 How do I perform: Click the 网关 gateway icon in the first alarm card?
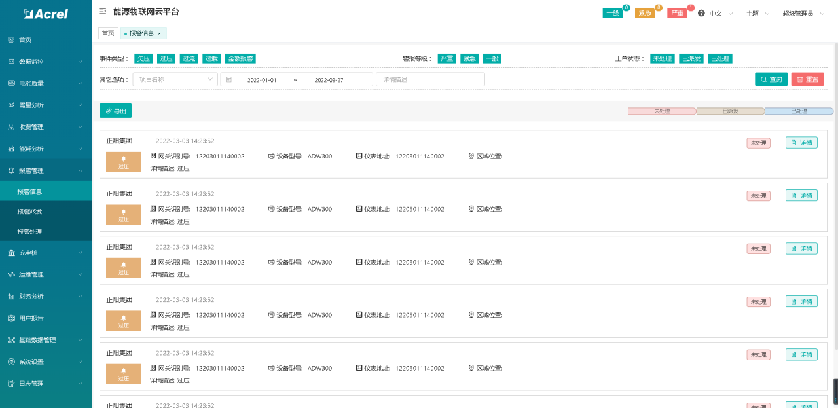click(x=154, y=156)
